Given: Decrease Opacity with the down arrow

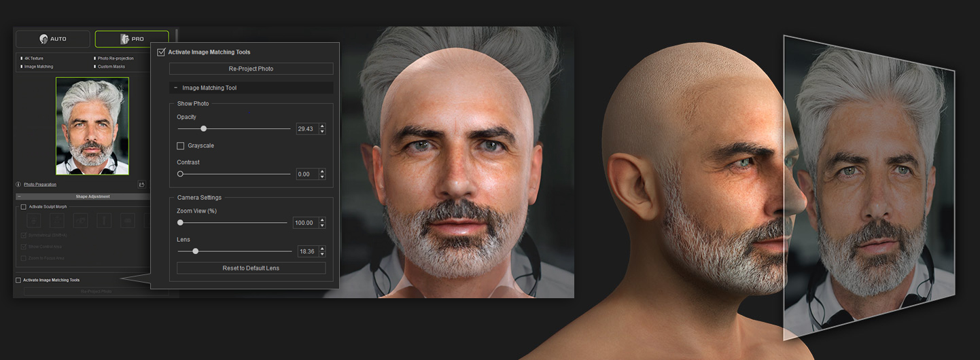Looking at the screenshot, I should click(322, 131).
